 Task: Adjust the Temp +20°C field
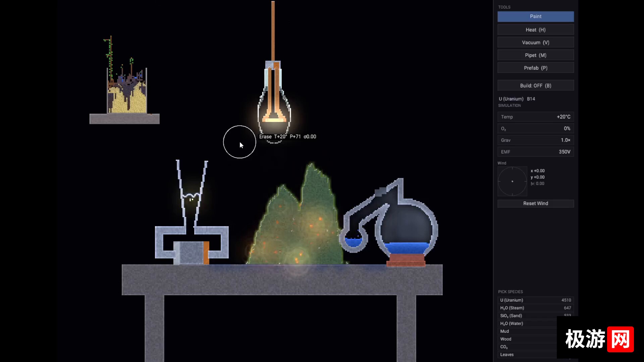(x=535, y=117)
